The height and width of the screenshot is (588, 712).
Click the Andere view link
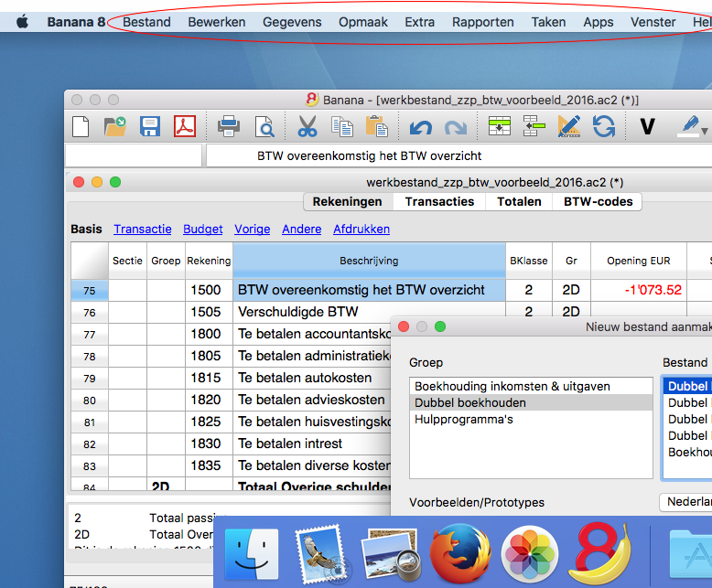point(301,230)
